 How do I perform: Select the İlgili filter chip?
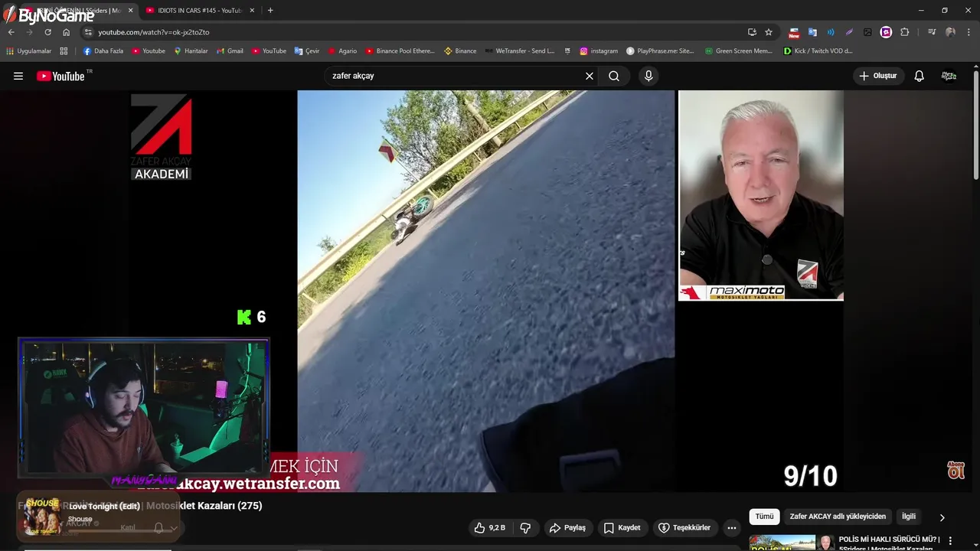909,517
